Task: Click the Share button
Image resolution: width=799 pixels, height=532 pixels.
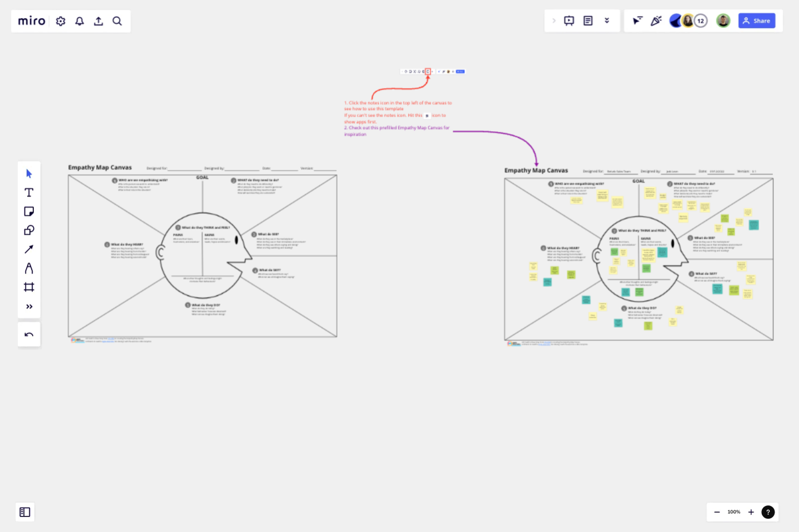Action: [757, 20]
